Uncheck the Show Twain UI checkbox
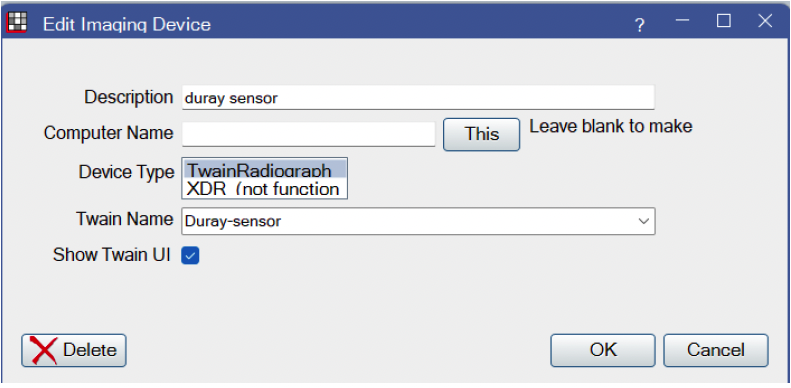791x388 pixels. pos(190,255)
